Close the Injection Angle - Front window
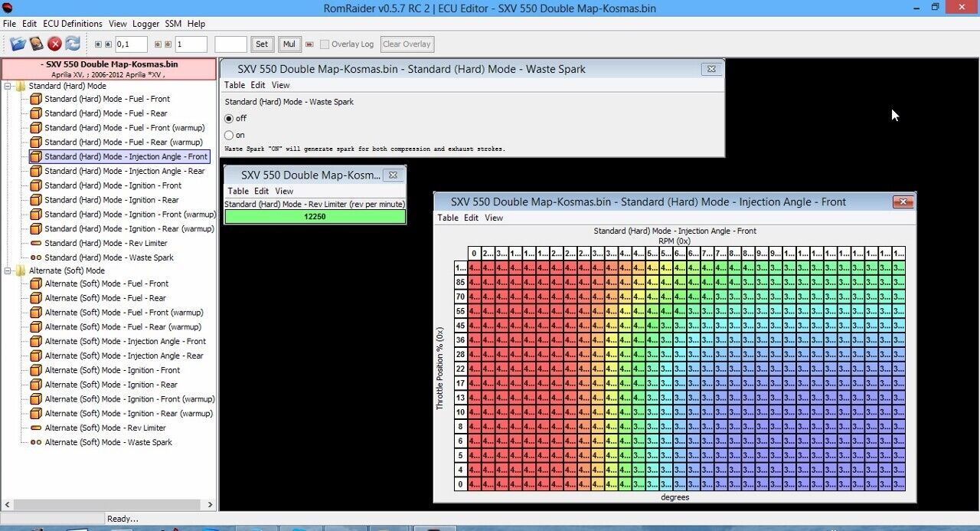 pos(903,202)
